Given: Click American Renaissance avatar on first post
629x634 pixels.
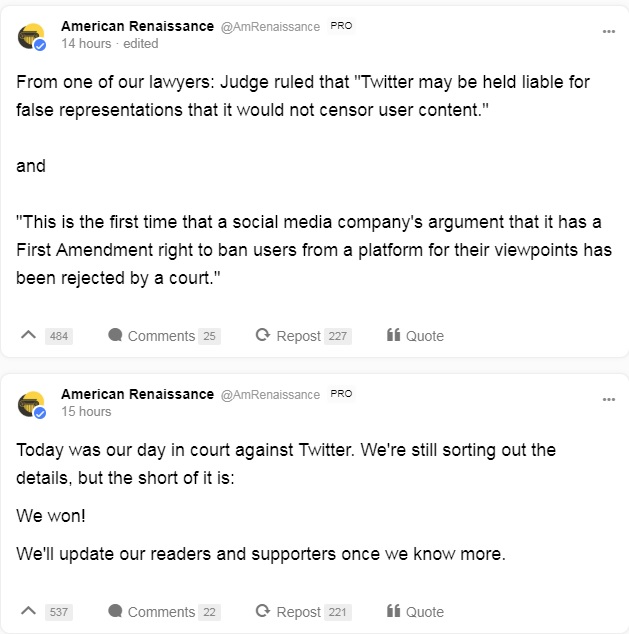Looking at the screenshot, I should click(32, 36).
